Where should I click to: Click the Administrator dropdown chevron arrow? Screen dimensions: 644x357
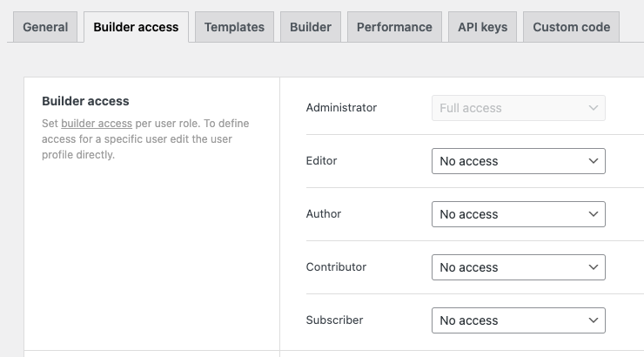(x=593, y=108)
